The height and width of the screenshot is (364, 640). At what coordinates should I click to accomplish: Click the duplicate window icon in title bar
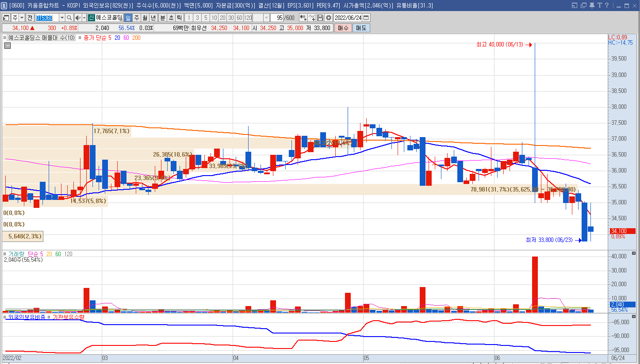[x=584, y=5]
